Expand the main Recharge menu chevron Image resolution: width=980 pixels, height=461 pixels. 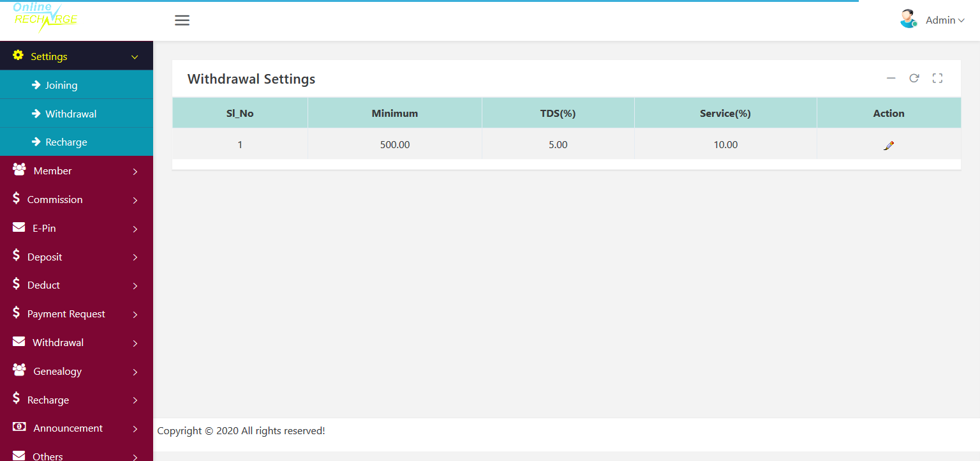[135, 401]
